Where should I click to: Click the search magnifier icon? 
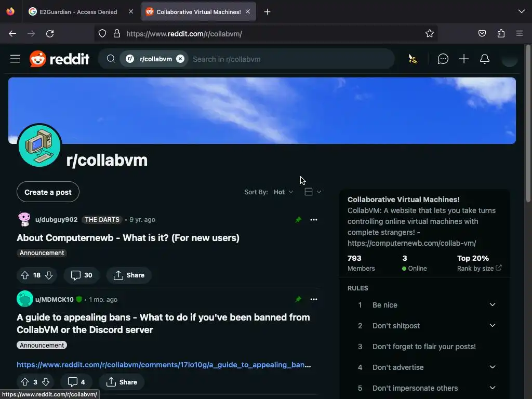pos(111,59)
